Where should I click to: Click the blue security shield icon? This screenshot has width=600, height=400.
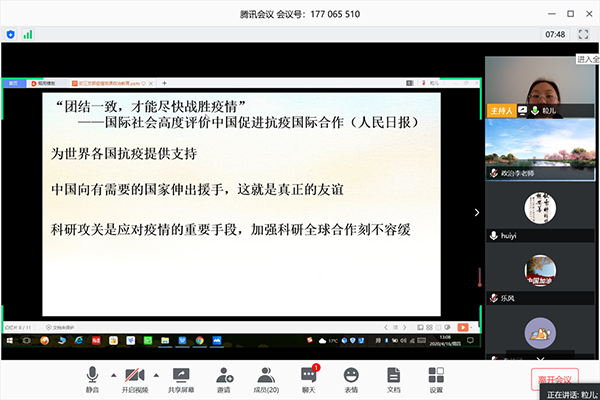[x=11, y=34]
